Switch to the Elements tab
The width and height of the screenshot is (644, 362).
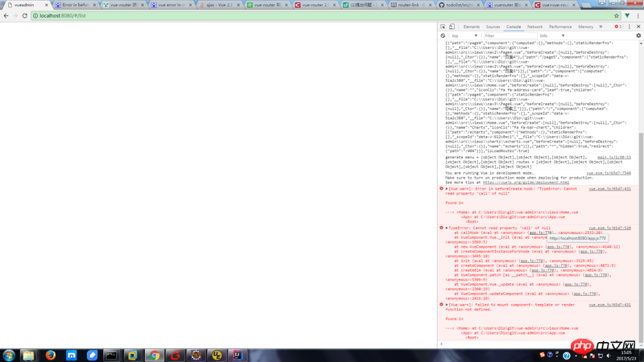pyautogui.click(x=471, y=27)
